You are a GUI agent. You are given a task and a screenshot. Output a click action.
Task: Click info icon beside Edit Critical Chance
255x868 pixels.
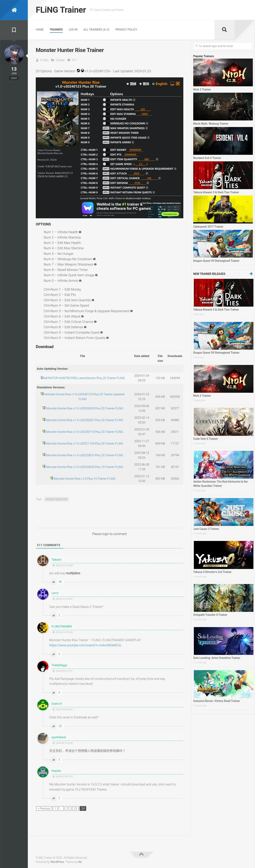coord(96,322)
